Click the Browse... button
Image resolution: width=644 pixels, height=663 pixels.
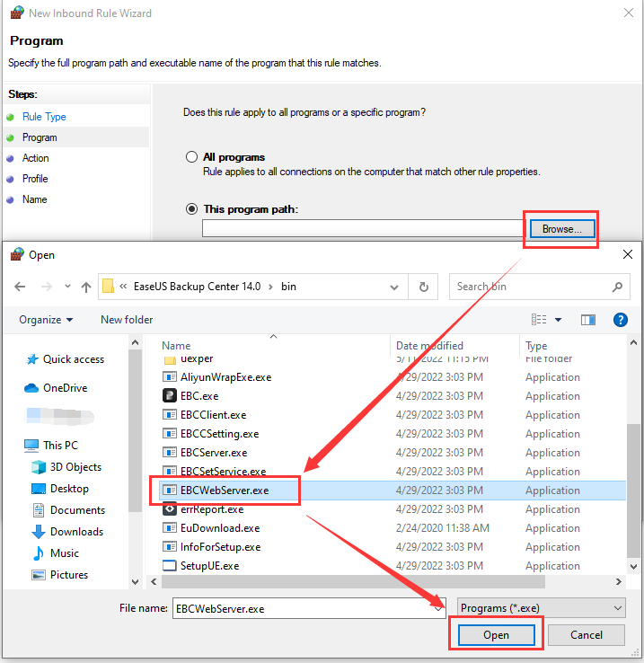[562, 229]
